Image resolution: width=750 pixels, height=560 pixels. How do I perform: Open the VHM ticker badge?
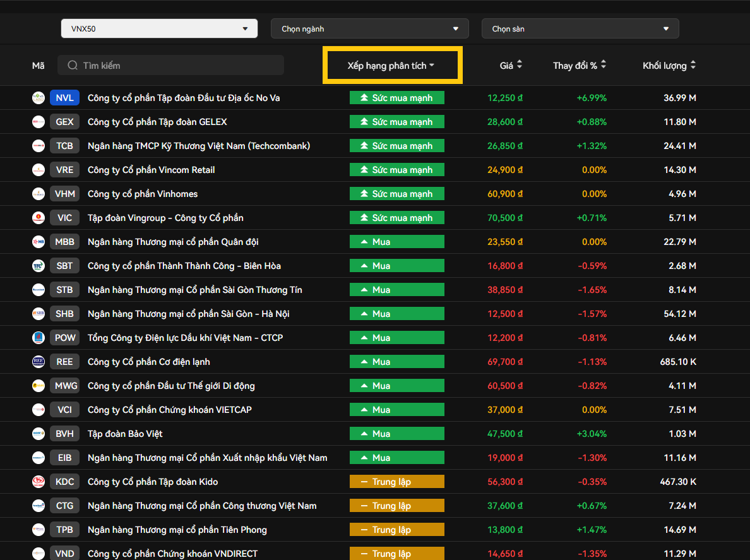coord(64,194)
